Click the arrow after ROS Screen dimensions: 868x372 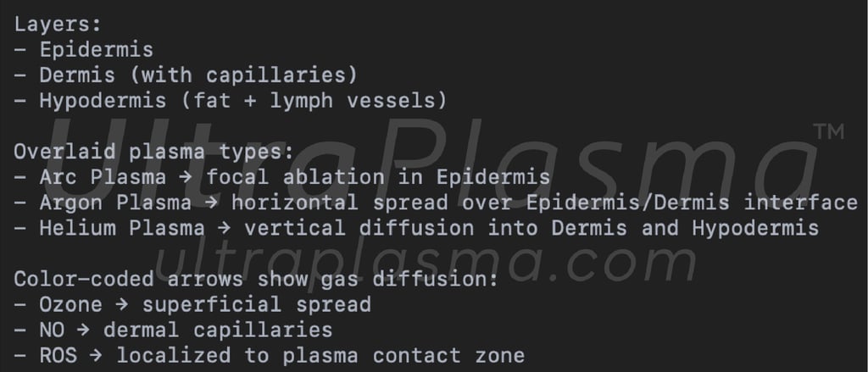(x=97, y=356)
